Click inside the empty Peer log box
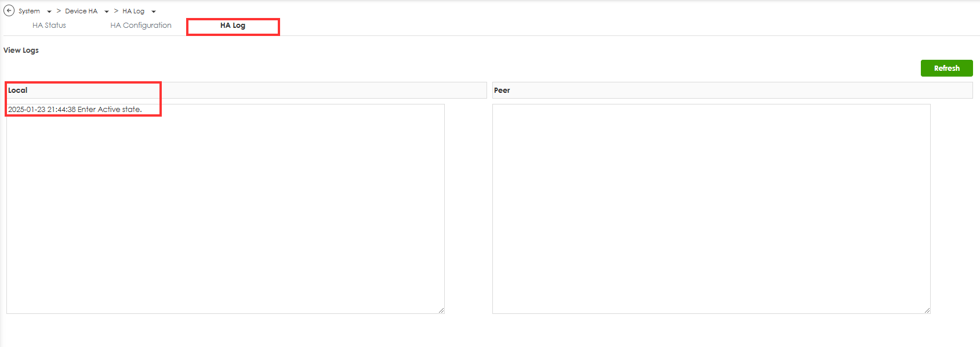 [711, 209]
